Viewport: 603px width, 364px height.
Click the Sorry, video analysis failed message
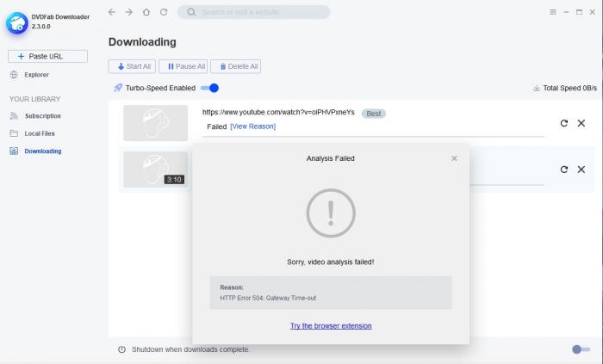coord(330,262)
